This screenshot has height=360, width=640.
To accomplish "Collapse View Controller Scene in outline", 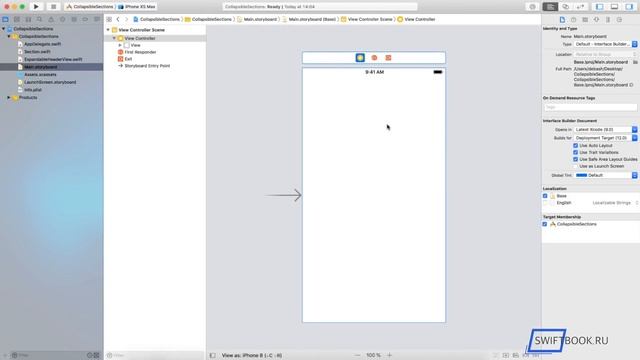I will click(108, 30).
